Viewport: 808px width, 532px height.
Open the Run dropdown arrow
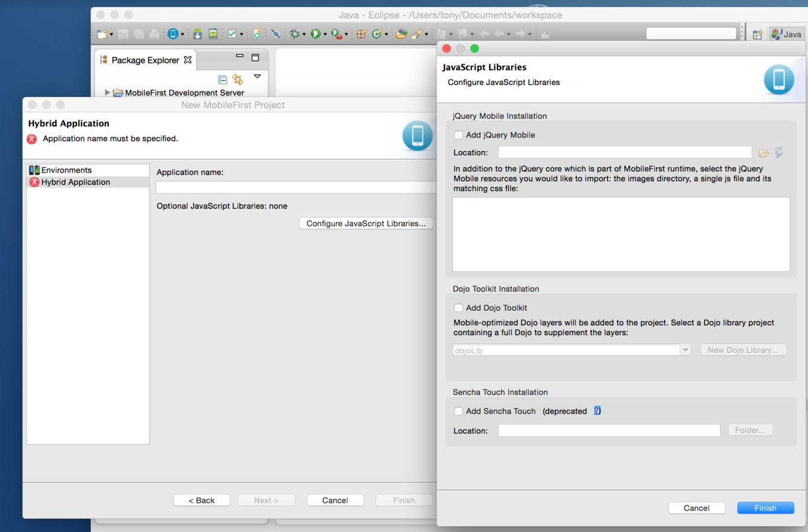(325, 35)
